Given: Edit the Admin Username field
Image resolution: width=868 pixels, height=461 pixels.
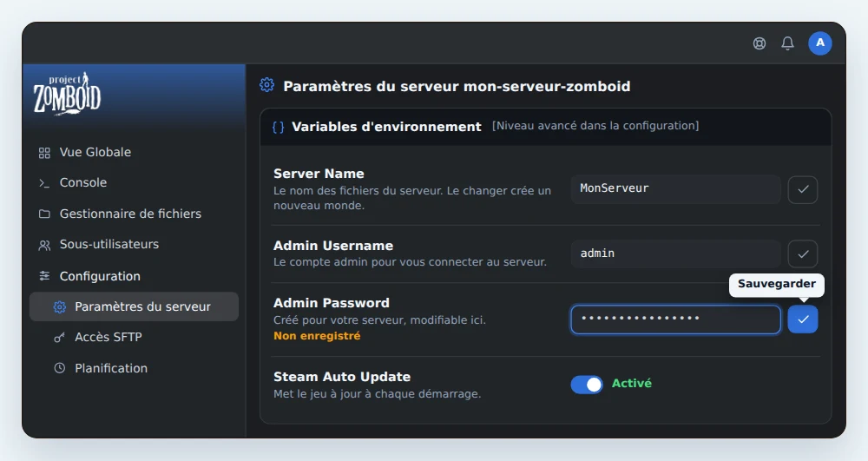Looking at the screenshot, I should pyautogui.click(x=675, y=254).
